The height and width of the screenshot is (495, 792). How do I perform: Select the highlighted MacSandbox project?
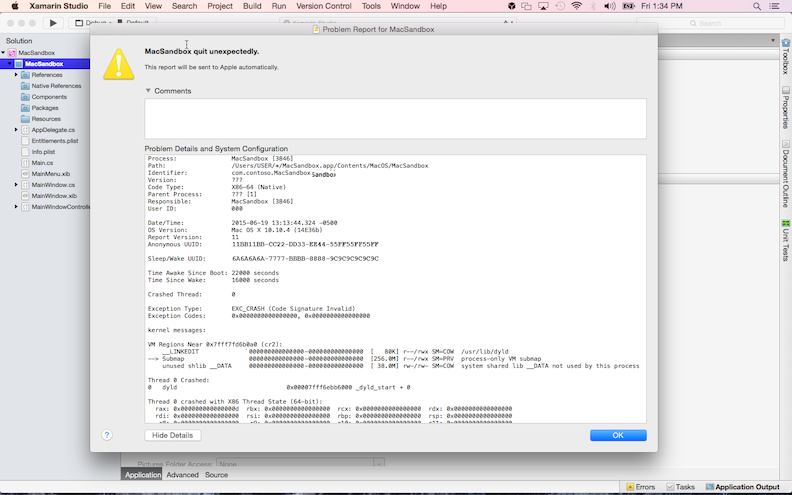44,64
